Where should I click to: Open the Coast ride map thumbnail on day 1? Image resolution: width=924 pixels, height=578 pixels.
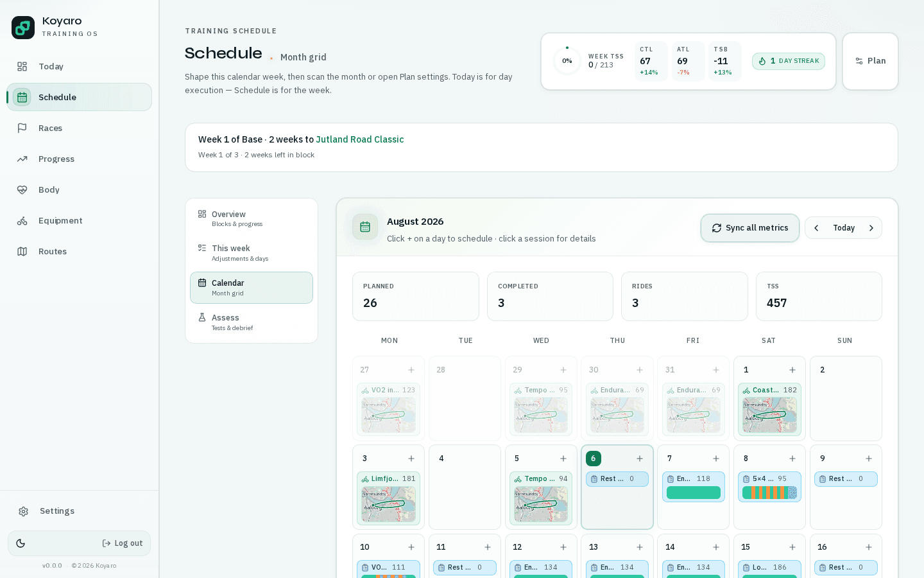770,415
